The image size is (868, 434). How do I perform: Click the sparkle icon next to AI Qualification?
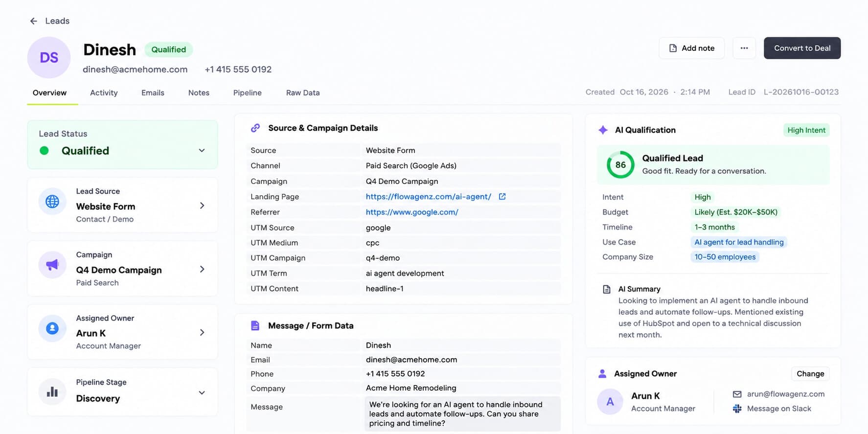tap(603, 130)
